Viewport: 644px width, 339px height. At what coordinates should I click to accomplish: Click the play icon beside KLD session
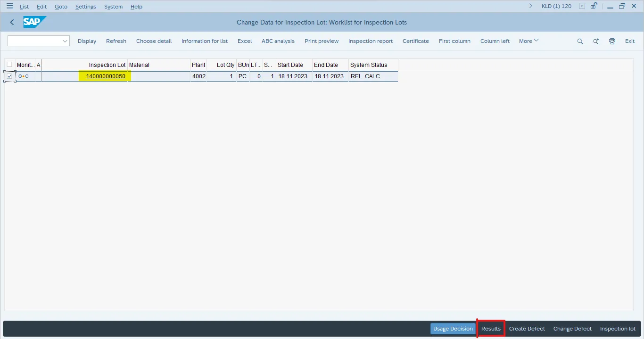(x=582, y=6)
